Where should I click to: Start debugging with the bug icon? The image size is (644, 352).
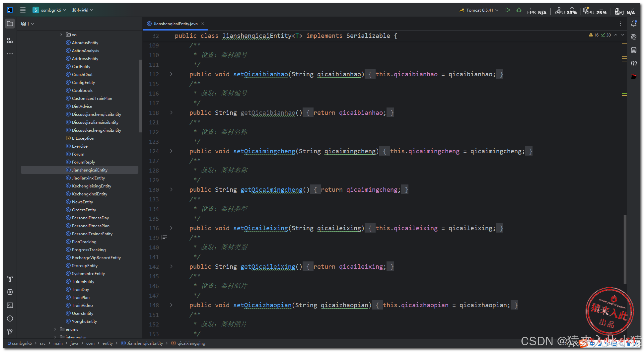[519, 10]
